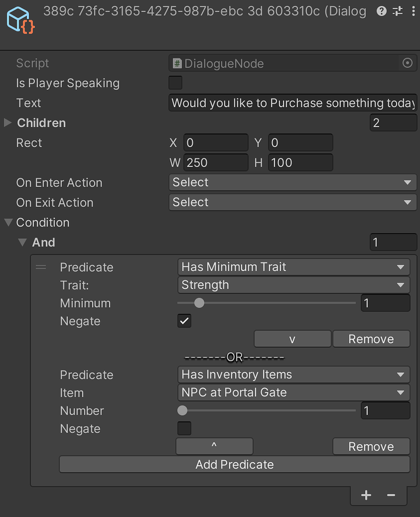Remove the Has Inventory Items predicate
The width and height of the screenshot is (420, 517).
pos(371,447)
